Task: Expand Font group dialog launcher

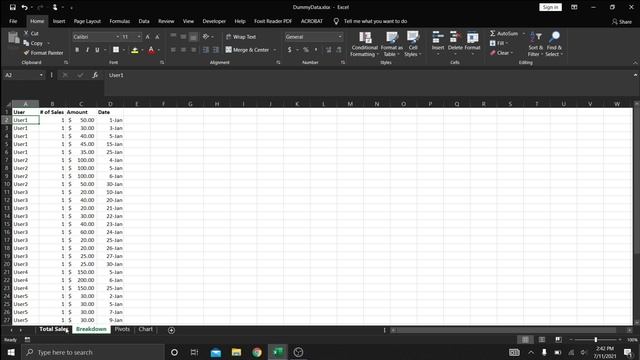Action: pos(162,62)
